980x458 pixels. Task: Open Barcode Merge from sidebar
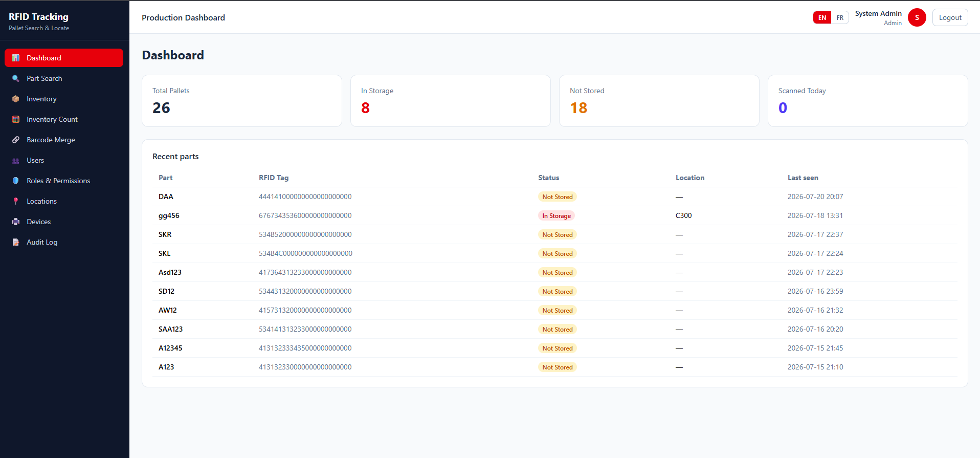coord(64,140)
